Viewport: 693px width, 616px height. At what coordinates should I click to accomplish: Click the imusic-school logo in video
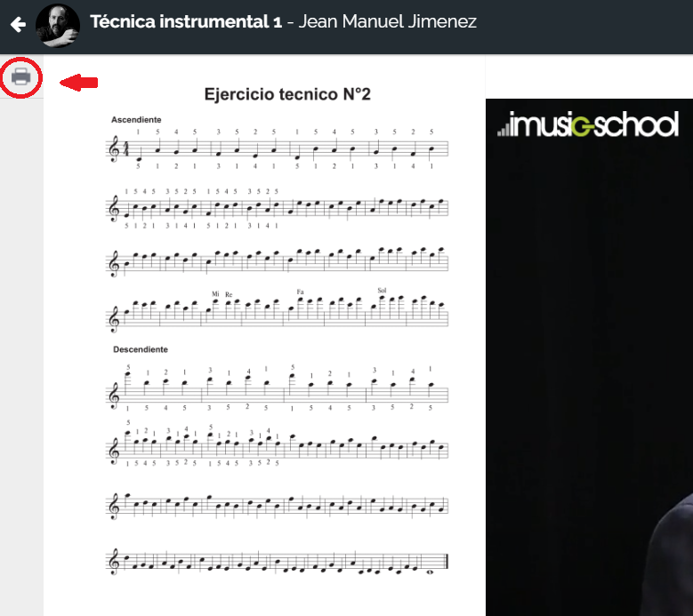pos(587,124)
